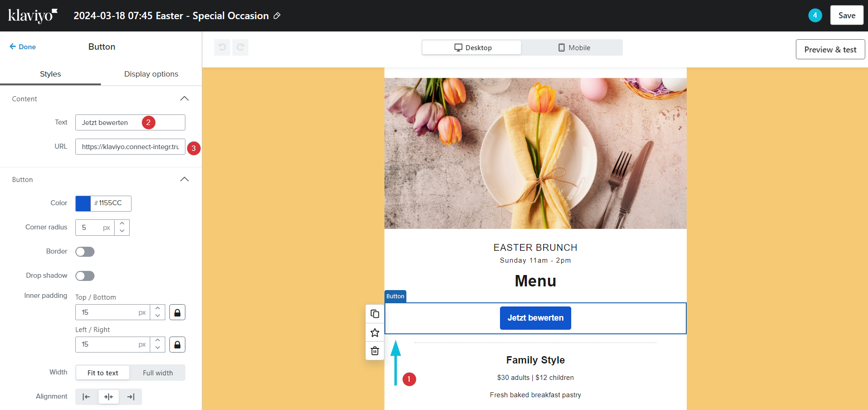The width and height of the screenshot is (868, 410).
Task: Click the undo arrow icon
Action: pyautogui.click(x=222, y=47)
